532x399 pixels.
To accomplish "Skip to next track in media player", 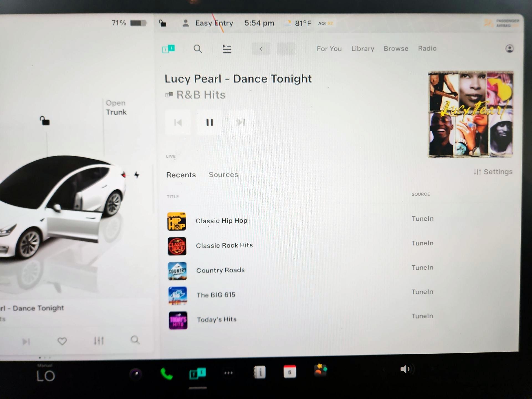I will tap(241, 122).
